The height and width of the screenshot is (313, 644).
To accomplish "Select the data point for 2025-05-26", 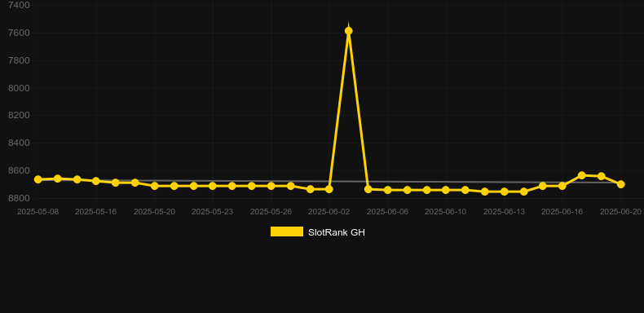I will pos(271,186).
